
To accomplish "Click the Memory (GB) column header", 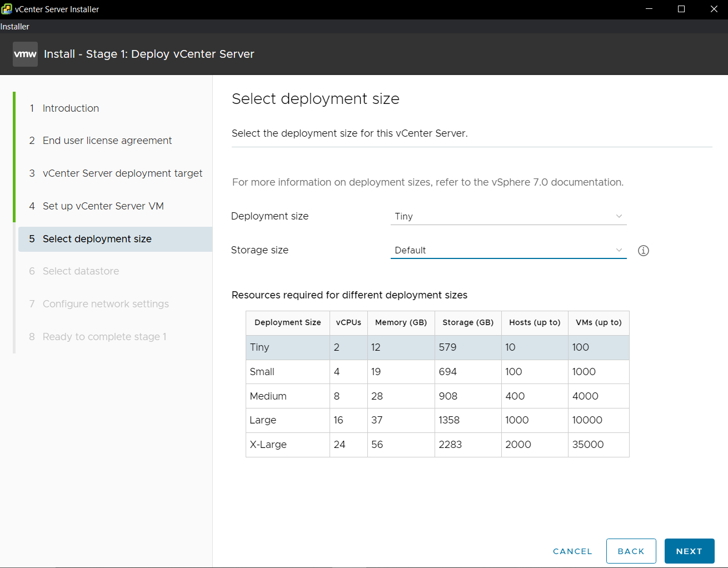I will 401,322.
